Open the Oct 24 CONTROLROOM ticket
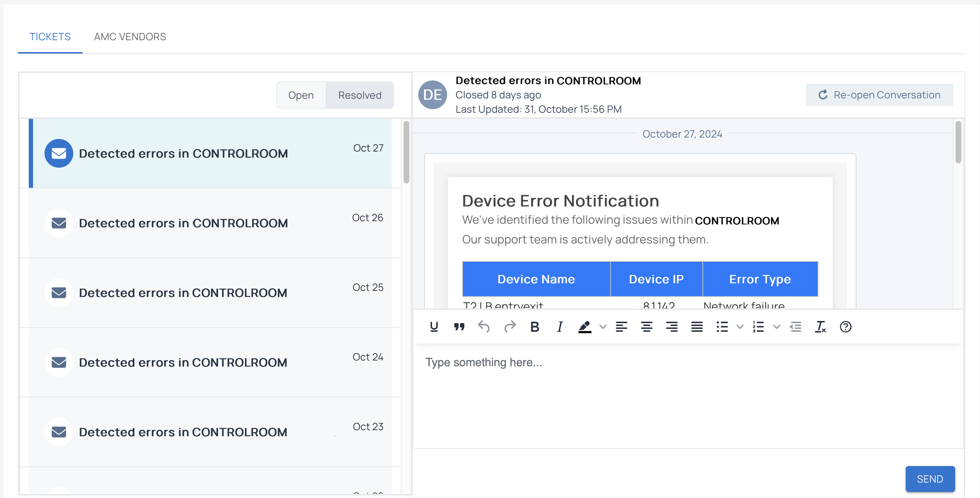 point(210,362)
